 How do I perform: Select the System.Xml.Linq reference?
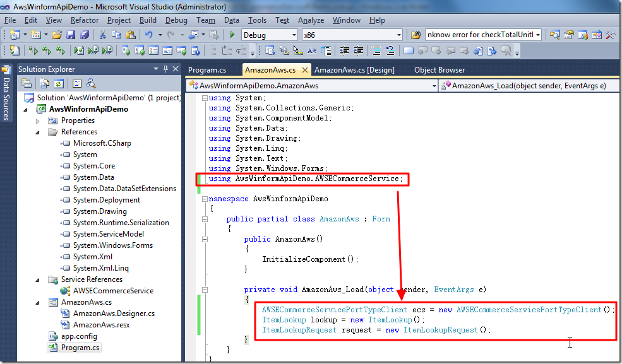pyautogui.click(x=101, y=268)
